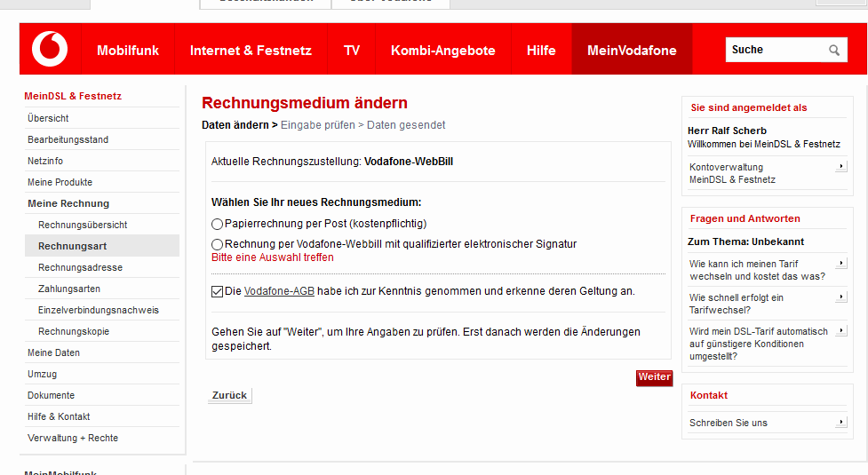Click arrow icon beside Tarif wechseln question
The height and width of the screenshot is (475, 868).
pos(840,263)
